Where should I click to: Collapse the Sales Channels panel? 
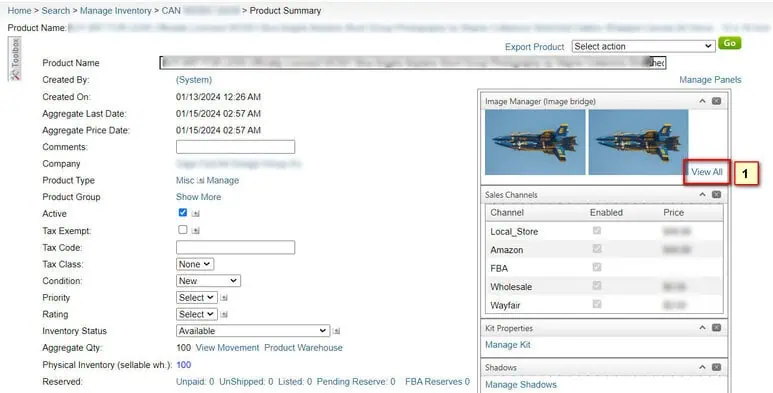tap(703, 195)
